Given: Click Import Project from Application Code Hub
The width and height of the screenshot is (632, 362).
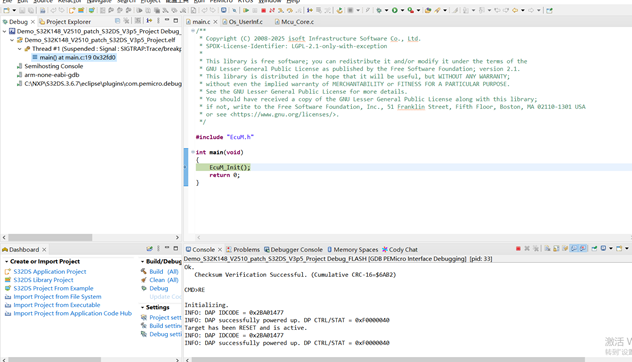Looking at the screenshot, I should tap(73, 313).
